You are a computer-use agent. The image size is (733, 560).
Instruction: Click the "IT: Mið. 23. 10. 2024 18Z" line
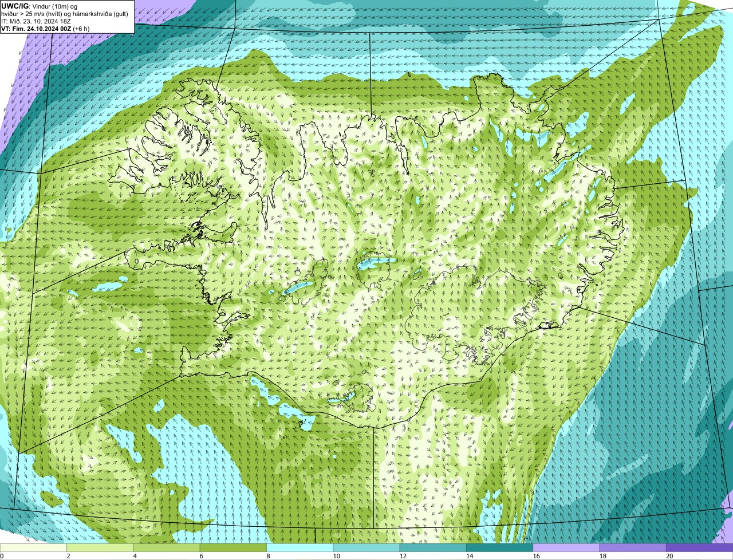pyautogui.click(x=36, y=21)
